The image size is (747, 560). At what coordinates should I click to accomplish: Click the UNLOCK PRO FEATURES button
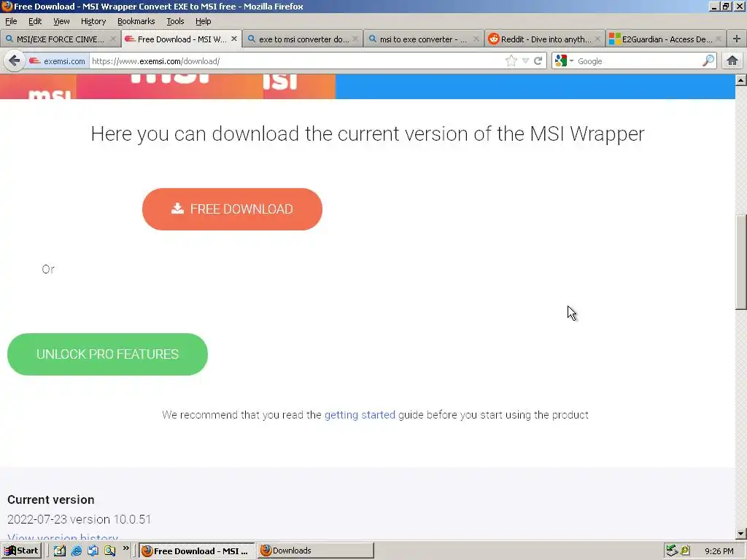point(108,354)
